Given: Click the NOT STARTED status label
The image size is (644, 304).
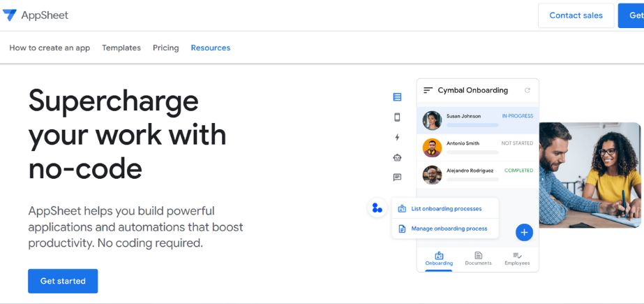Looking at the screenshot, I should pyautogui.click(x=517, y=143).
